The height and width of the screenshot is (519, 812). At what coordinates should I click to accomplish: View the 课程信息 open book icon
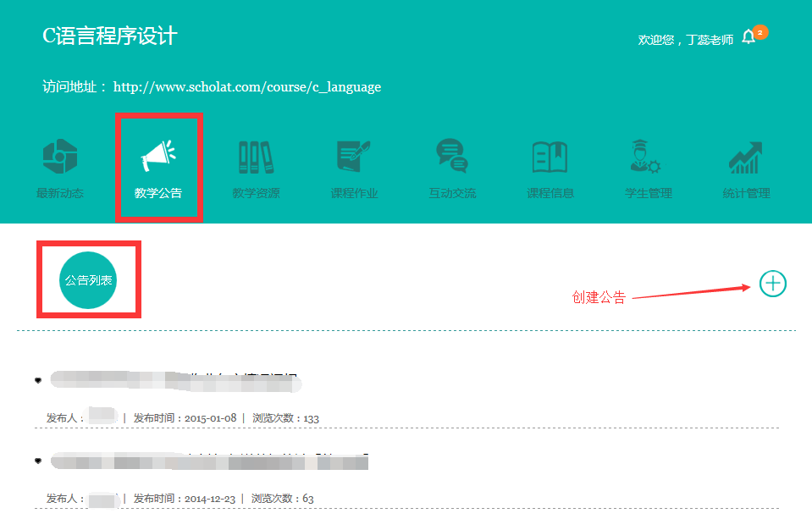coord(550,157)
